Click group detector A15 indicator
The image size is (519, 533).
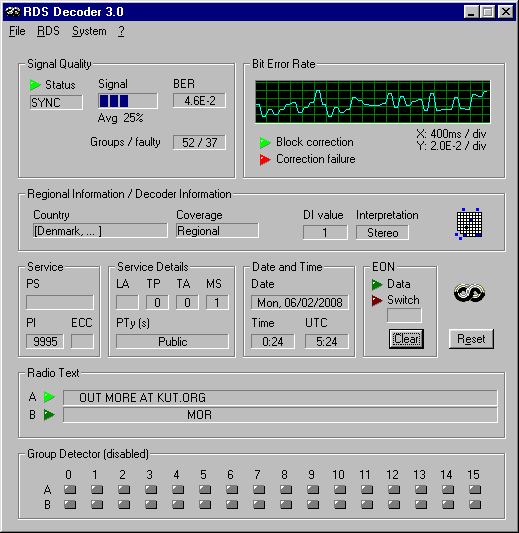tap(475, 489)
